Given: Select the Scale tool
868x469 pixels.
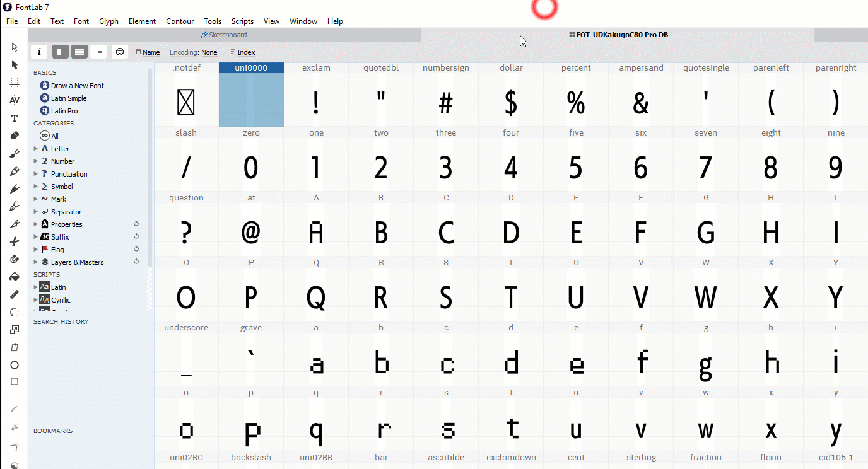Looking at the screenshot, I should [x=15, y=330].
